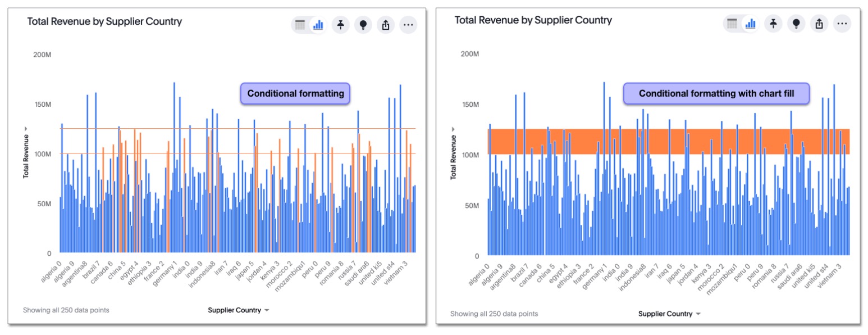
Task: Switch left chart to table view
Action: click(x=300, y=25)
